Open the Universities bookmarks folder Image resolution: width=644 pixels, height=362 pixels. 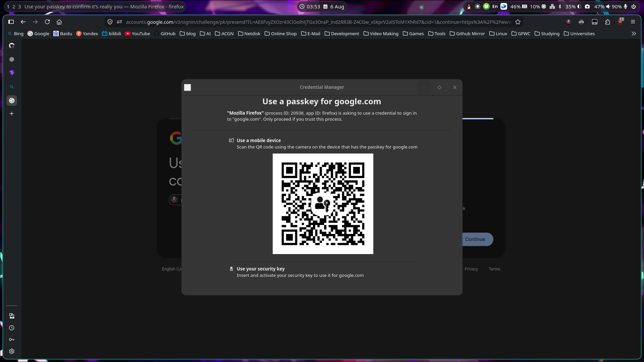(x=579, y=34)
